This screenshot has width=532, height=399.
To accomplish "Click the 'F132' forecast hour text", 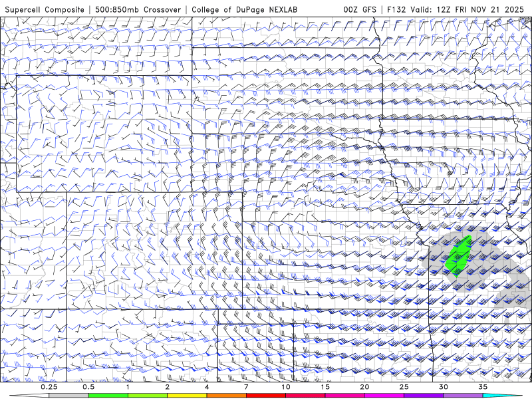I will [x=396, y=10].
